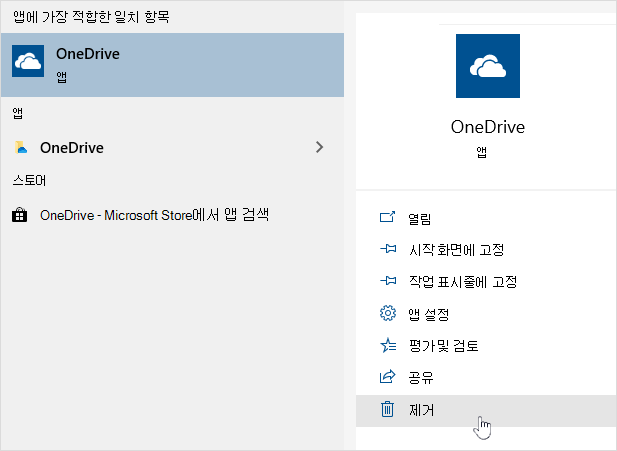The height and width of the screenshot is (451, 617).
Task: Choose 평가 및 검토 option
Action: coord(486,346)
